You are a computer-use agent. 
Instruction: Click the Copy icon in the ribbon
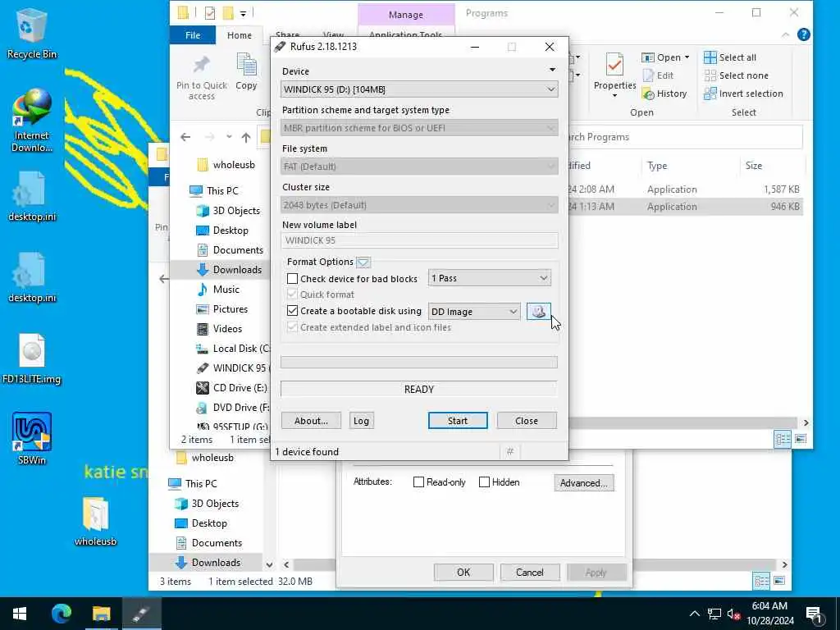pos(246,72)
